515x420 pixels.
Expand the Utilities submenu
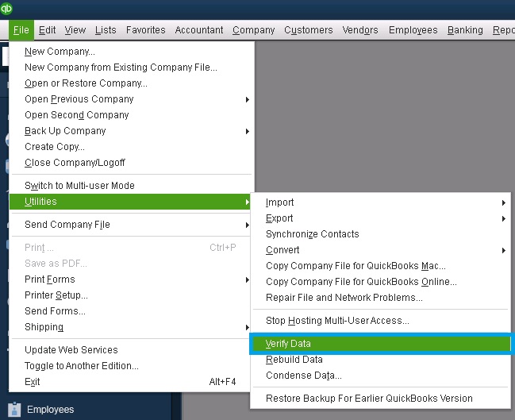point(129,202)
